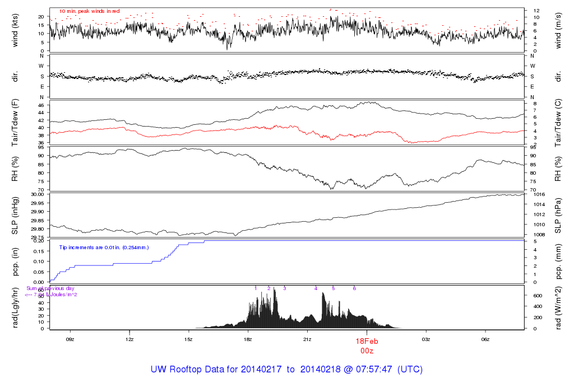The image size is (574, 392).
Task: Select the red '18Feb' date label
Action: [367, 341]
